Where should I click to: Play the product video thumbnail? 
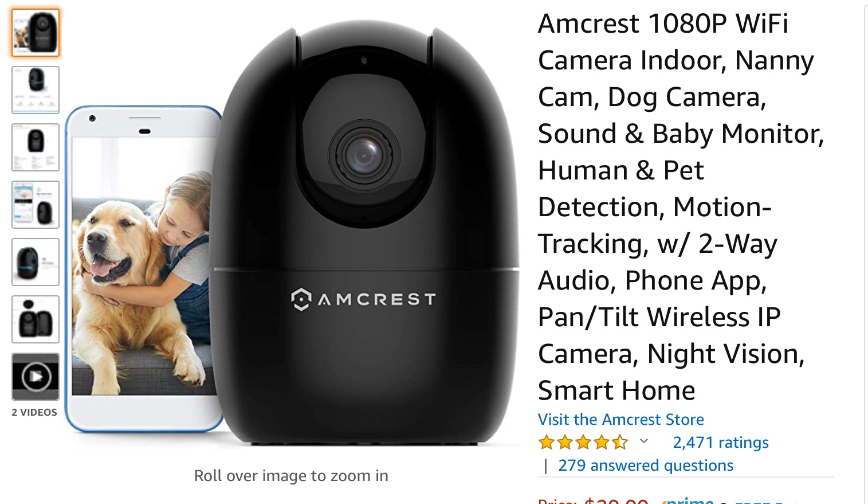click(36, 377)
